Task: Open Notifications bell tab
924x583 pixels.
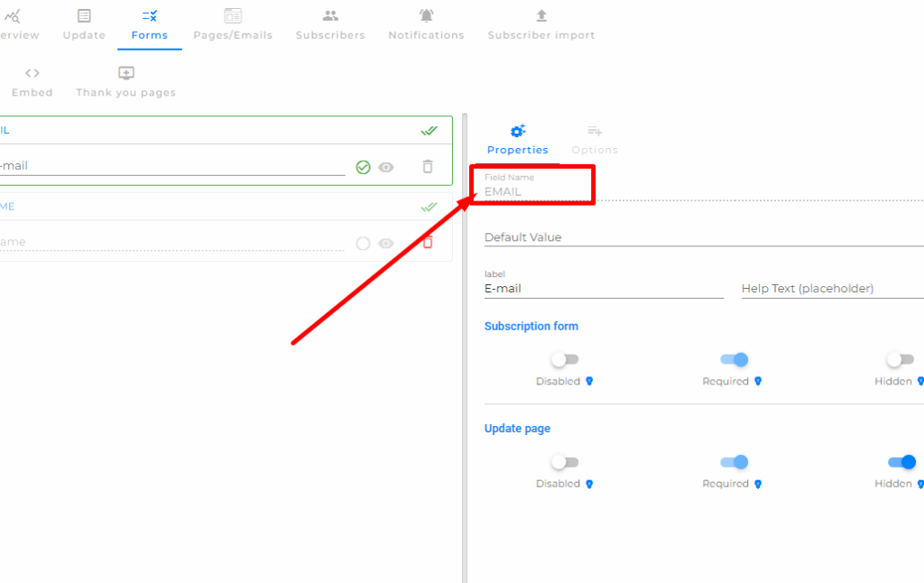Action: (x=426, y=24)
